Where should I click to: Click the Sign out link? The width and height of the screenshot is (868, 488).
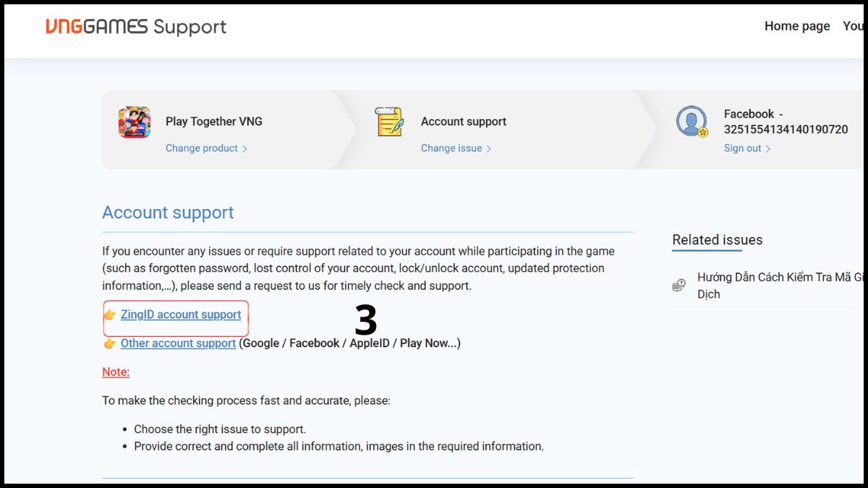coord(743,148)
